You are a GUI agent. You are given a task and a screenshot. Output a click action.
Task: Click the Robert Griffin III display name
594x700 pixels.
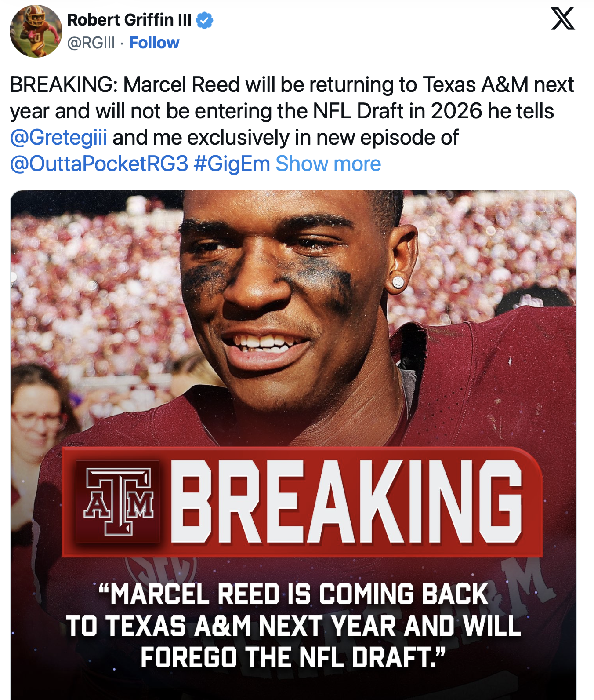coord(129,20)
